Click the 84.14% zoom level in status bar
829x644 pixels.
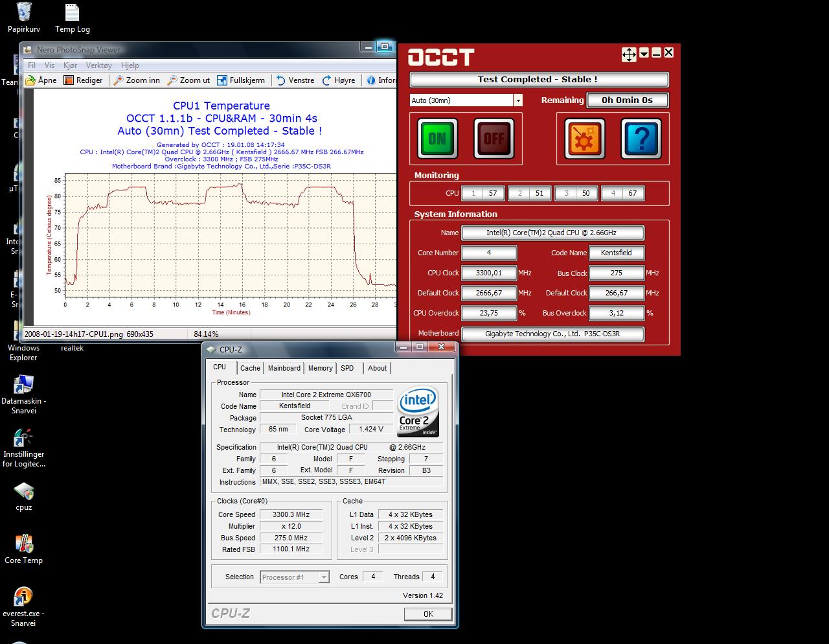206,334
